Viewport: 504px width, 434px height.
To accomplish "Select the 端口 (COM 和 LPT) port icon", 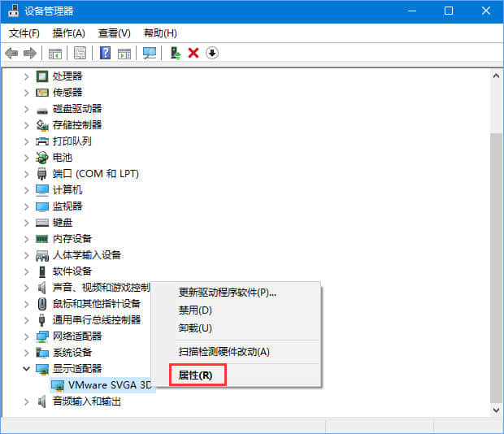I will (x=42, y=174).
